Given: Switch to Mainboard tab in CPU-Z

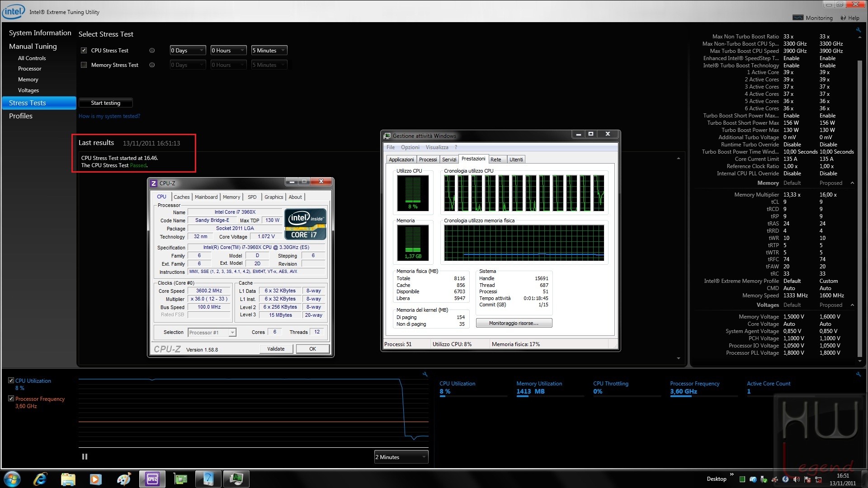Looking at the screenshot, I should tap(206, 197).
